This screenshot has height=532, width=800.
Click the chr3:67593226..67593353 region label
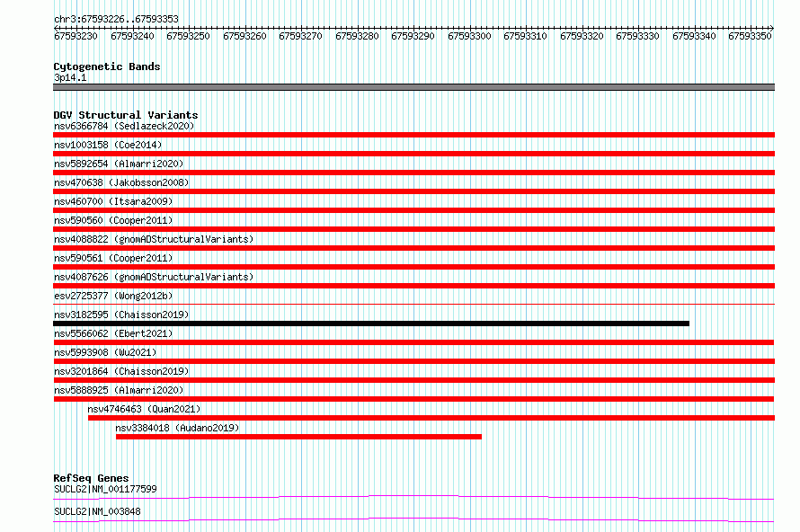tap(116, 19)
